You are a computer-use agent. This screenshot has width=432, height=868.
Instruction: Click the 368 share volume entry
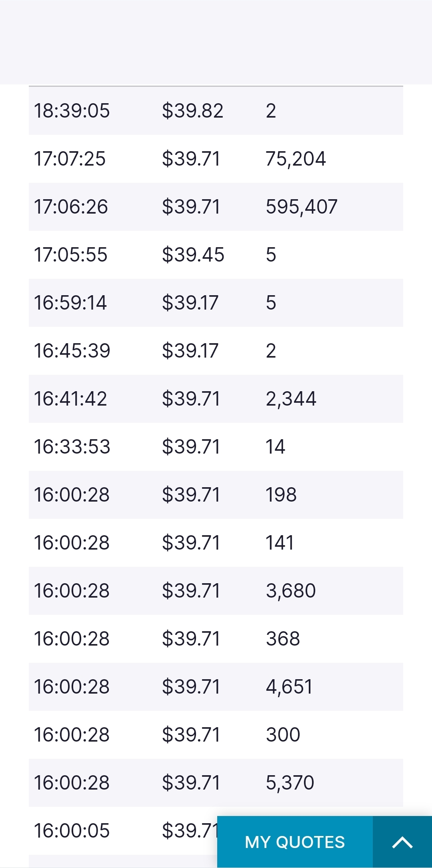tap(283, 639)
